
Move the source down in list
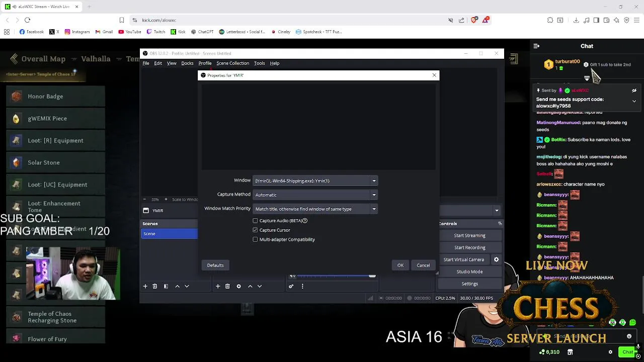pyautogui.click(x=260, y=286)
